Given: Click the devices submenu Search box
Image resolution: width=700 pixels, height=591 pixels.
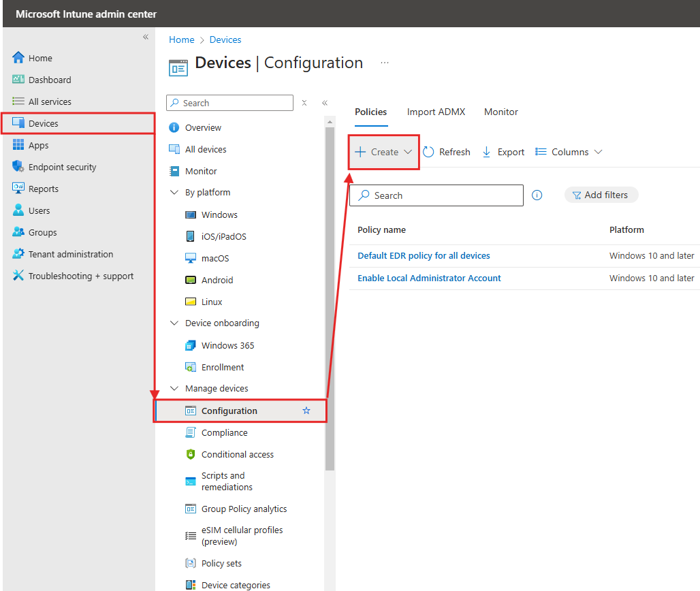Looking at the screenshot, I should click(230, 103).
